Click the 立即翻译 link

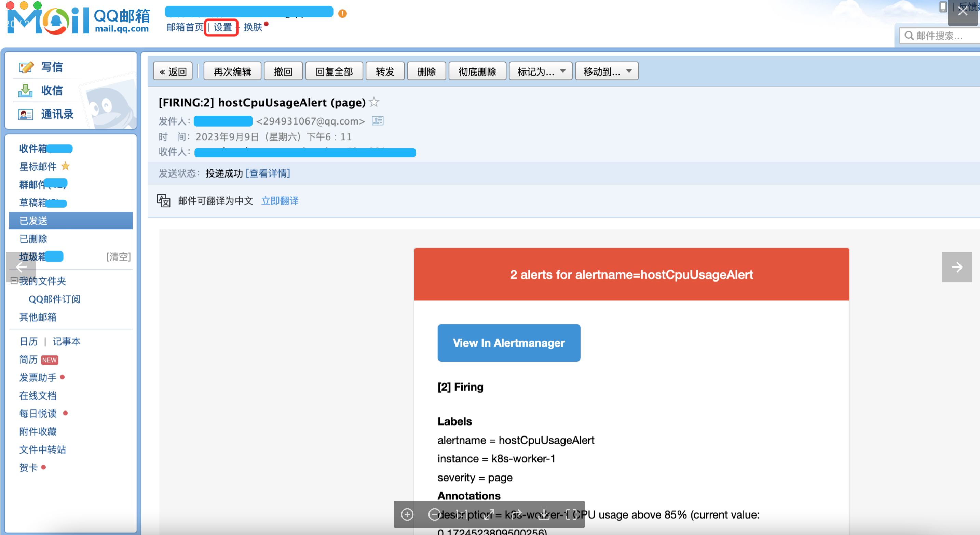[x=280, y=201]
